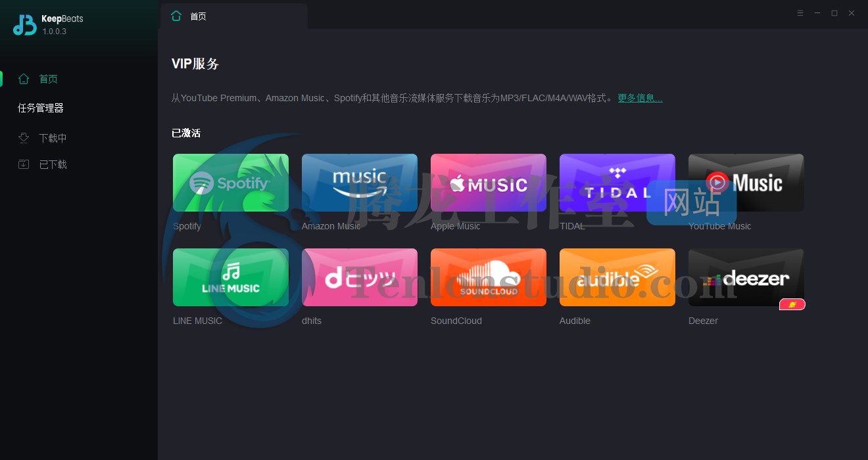The height and width of the screenshot is (460, 868).
Task: Click the YouTube Music label text
Action: [719, 226]
